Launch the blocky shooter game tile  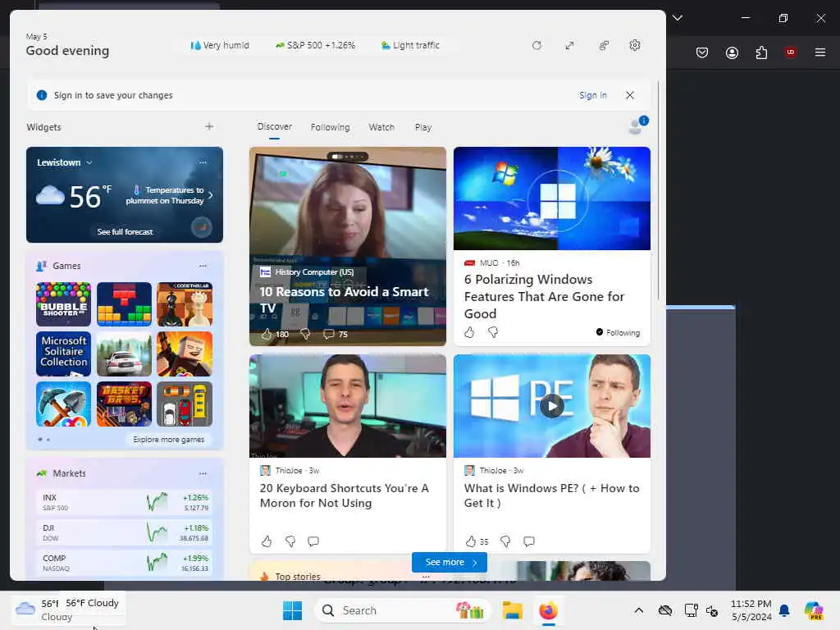(x=185, y=354)
